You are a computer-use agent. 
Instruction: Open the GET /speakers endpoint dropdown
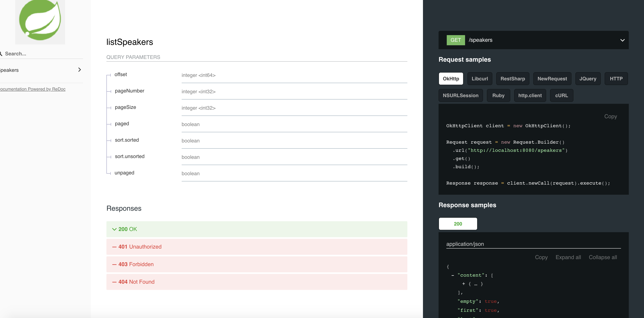click(x=622, y=40)
